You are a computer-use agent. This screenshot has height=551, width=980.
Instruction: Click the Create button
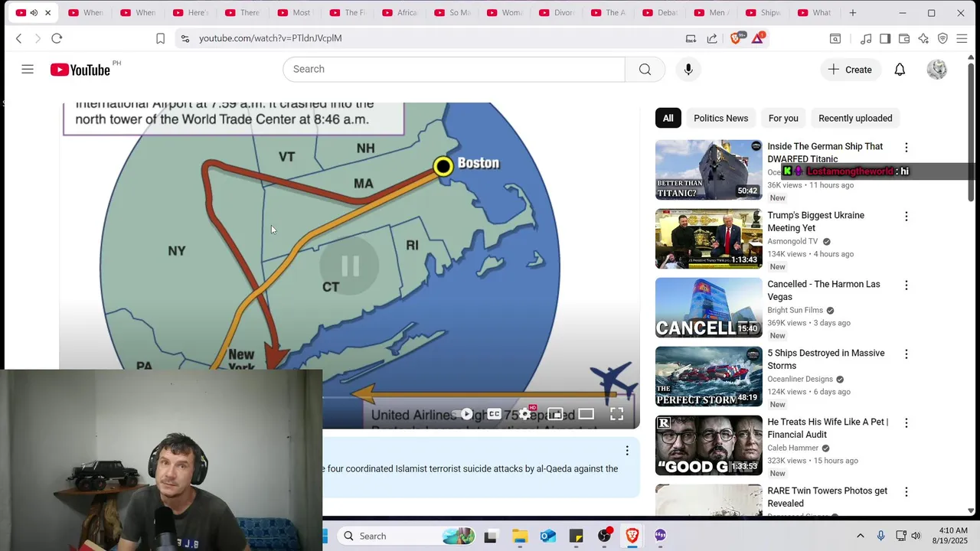pyautogui.click(x=850, y=70)
